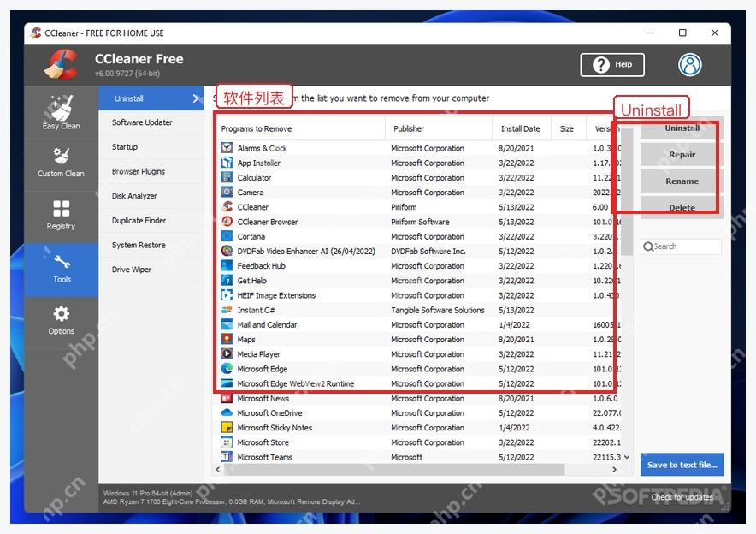The image size is (756, 534).
Task: Click the Rename button
Action: (x=682, y=181)
